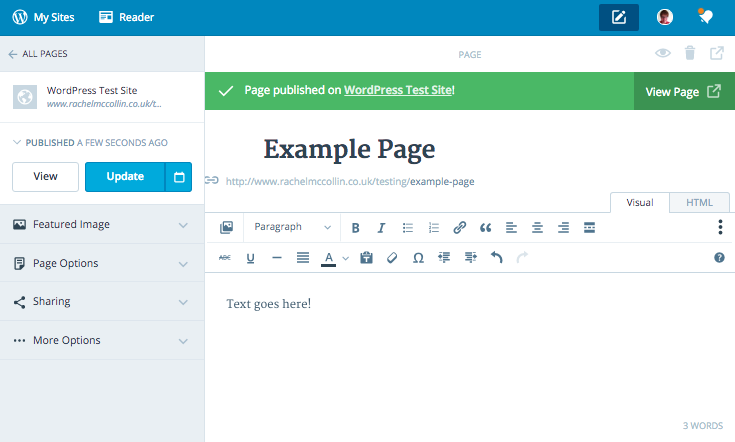
Task: Open the schedule calendar next to Update
Action: tap(179, 177)
